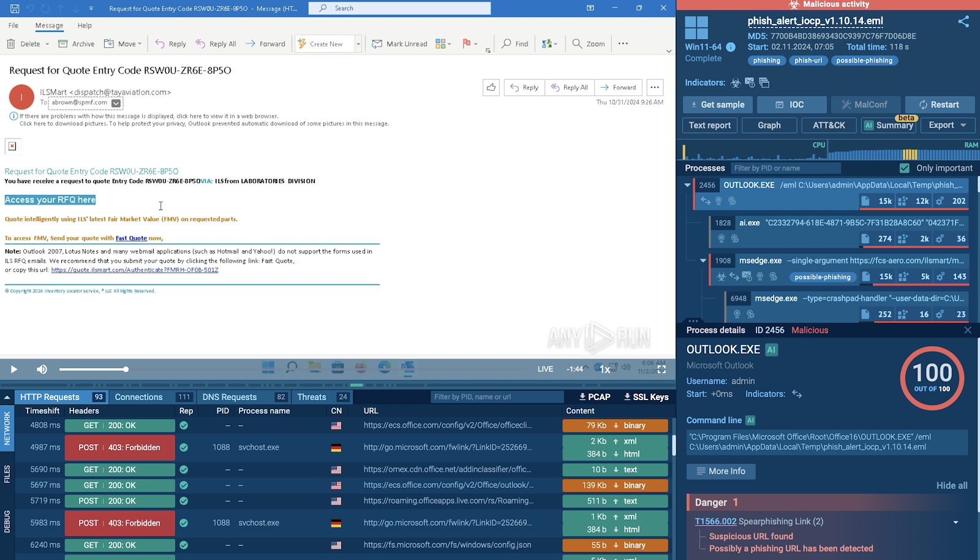Click Forward in the Outlook ribbon
Screen dimensions: 980x560
pyautogui.click(x=265, y=44)
